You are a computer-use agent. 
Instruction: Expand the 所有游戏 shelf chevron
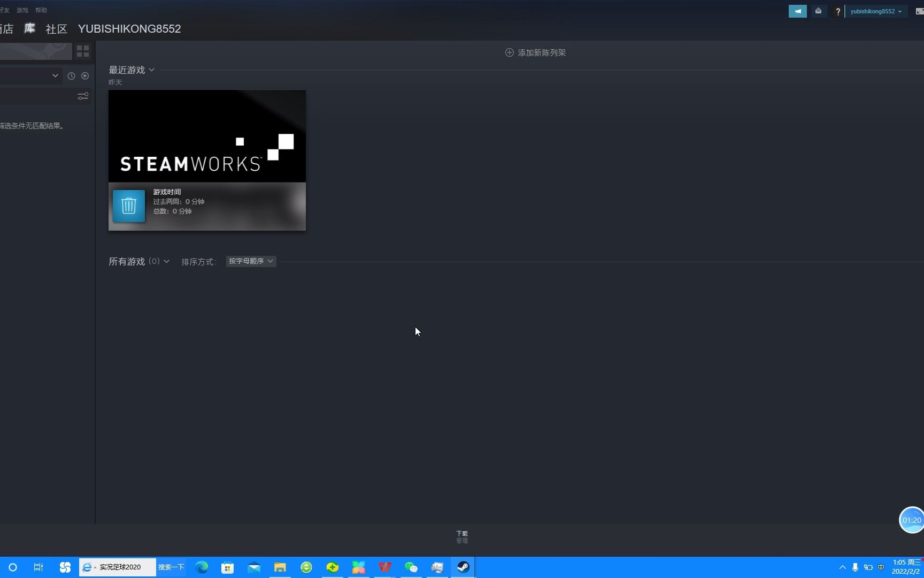167,262
